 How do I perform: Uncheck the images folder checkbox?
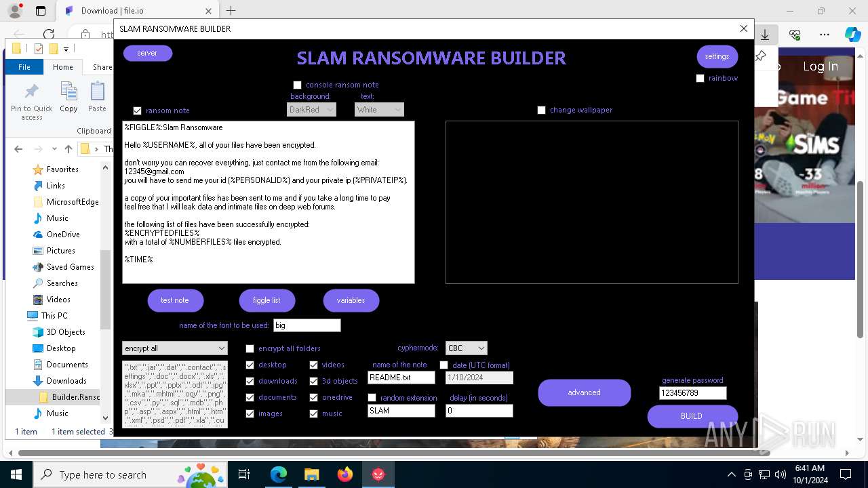(x=250, y=414)
